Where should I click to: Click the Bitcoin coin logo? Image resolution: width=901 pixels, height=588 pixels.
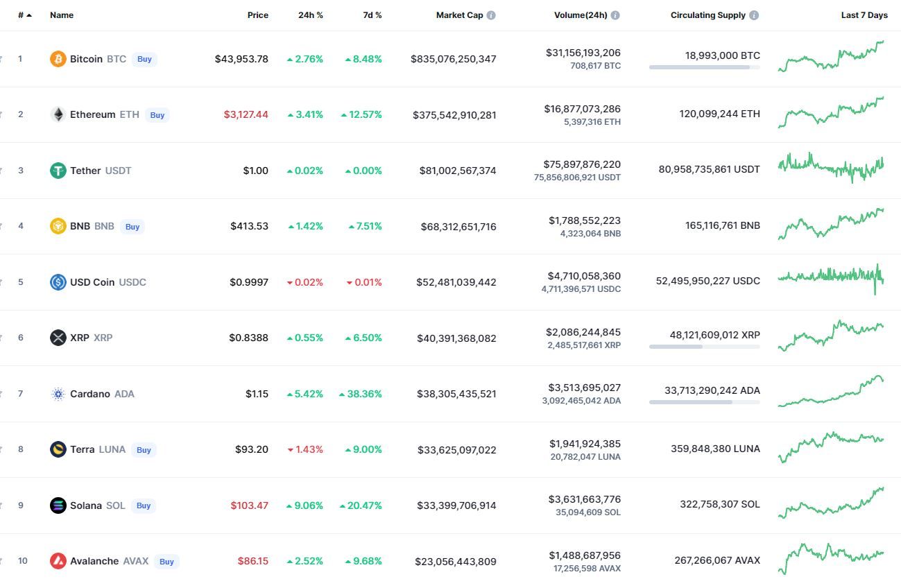click(x=58, y=59)
